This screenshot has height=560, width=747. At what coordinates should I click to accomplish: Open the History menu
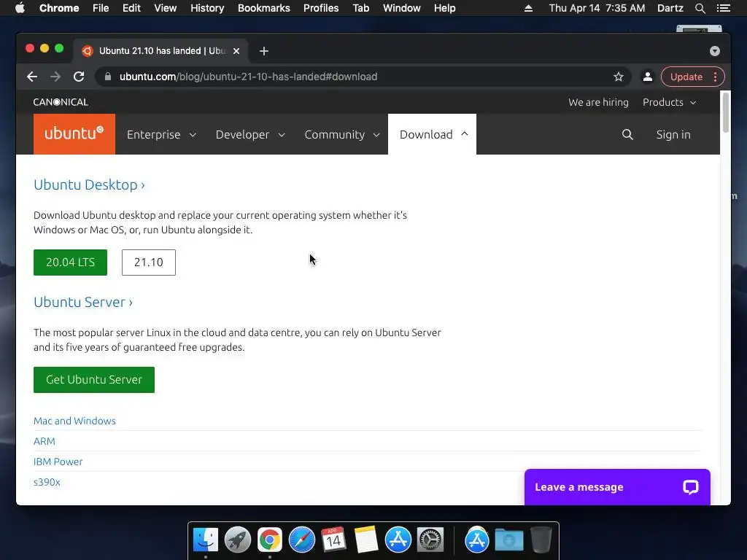point(207,8)
